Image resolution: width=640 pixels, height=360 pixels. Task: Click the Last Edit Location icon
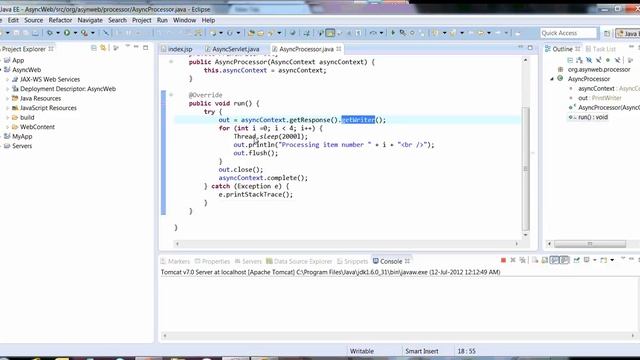click(453, 33)
